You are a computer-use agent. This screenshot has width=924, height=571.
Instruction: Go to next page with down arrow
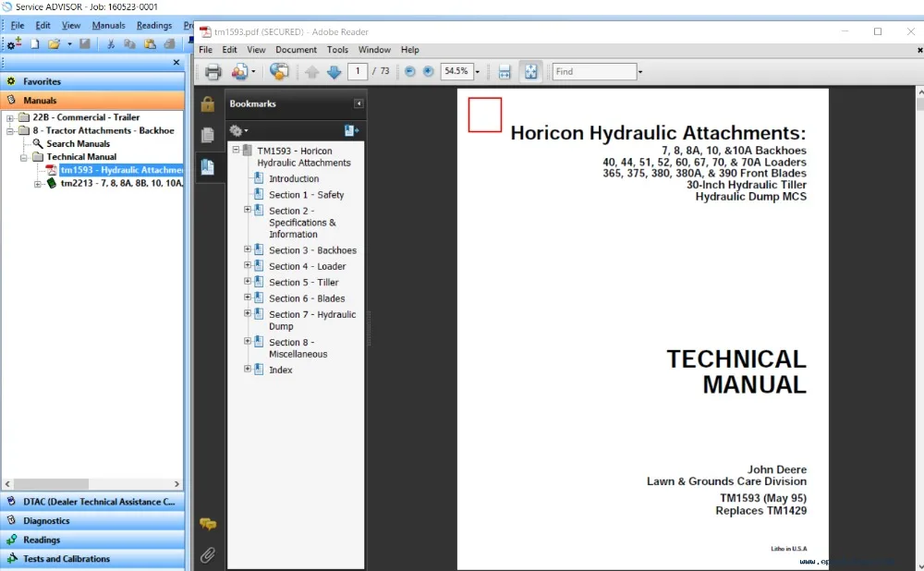pos(334,72)
